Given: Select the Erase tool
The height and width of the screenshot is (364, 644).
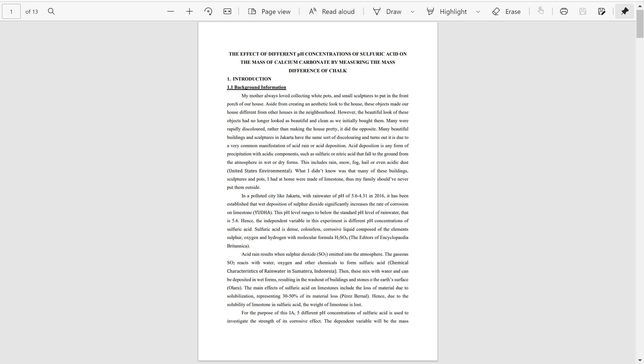Looking at the screenshot, I should point(506,12).
